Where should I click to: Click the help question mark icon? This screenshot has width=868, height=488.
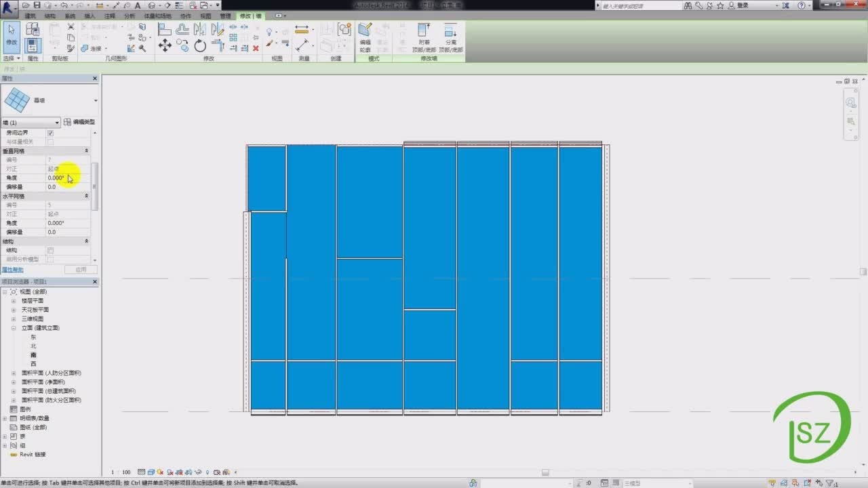802,5
